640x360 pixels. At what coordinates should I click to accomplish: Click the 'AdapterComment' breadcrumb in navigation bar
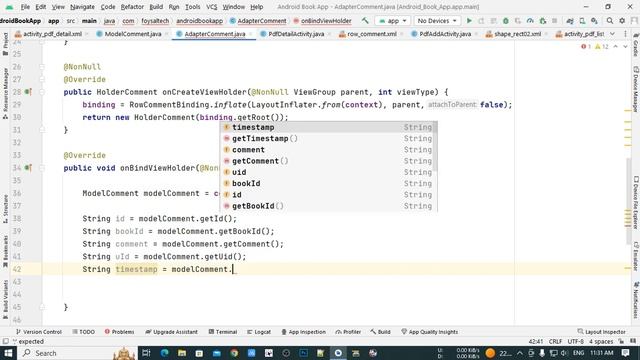[x=258, y=21]
